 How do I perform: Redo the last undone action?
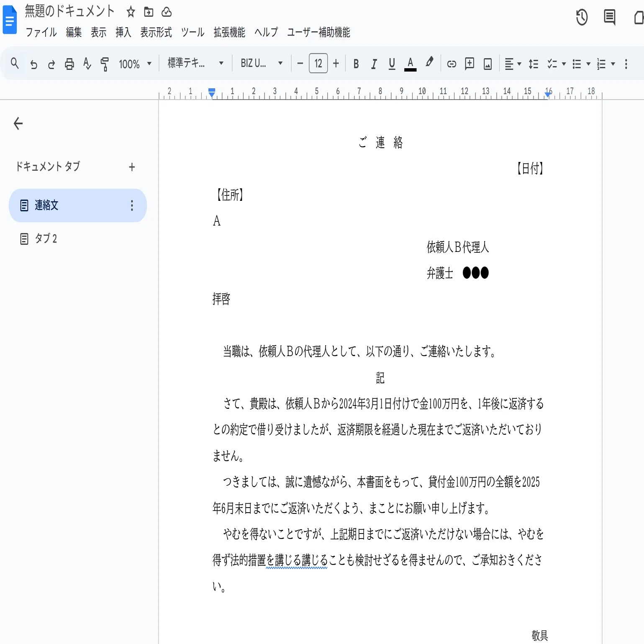(51, 64)
